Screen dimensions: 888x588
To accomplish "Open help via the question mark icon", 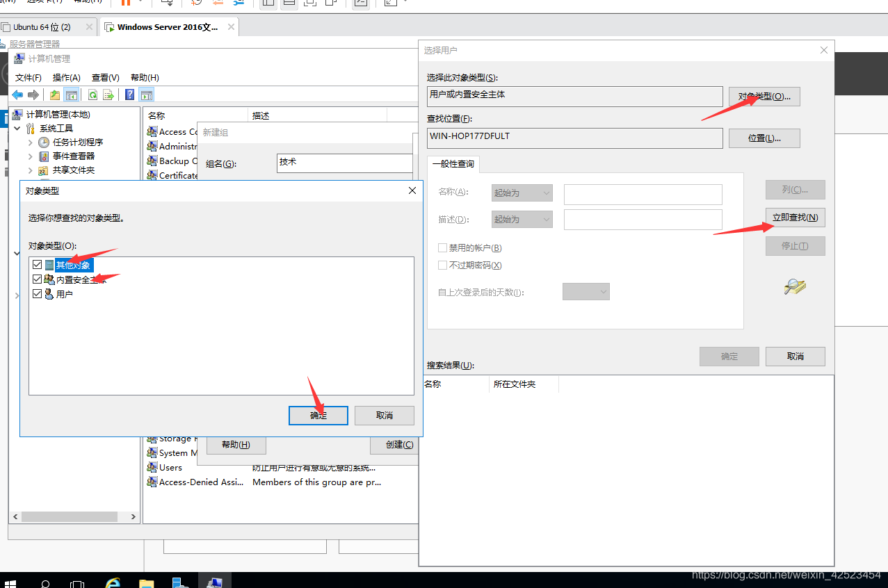I will coord(129,95).
